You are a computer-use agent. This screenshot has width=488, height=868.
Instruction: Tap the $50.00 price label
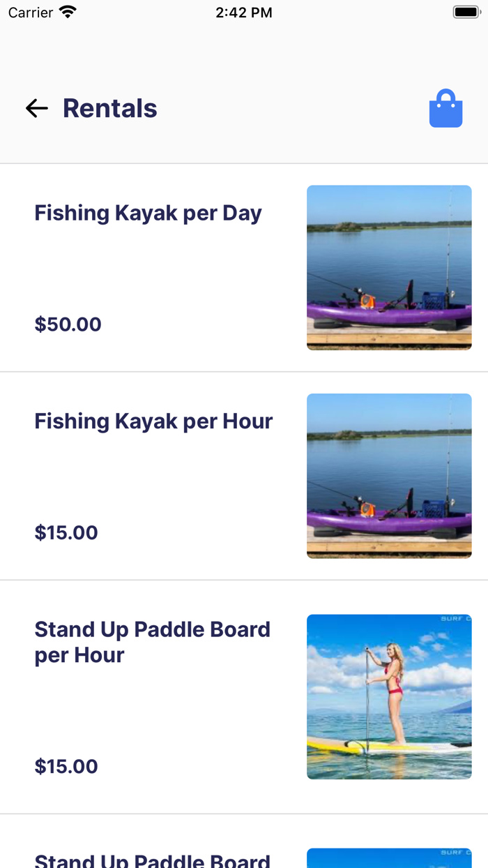tap(68, 324)
